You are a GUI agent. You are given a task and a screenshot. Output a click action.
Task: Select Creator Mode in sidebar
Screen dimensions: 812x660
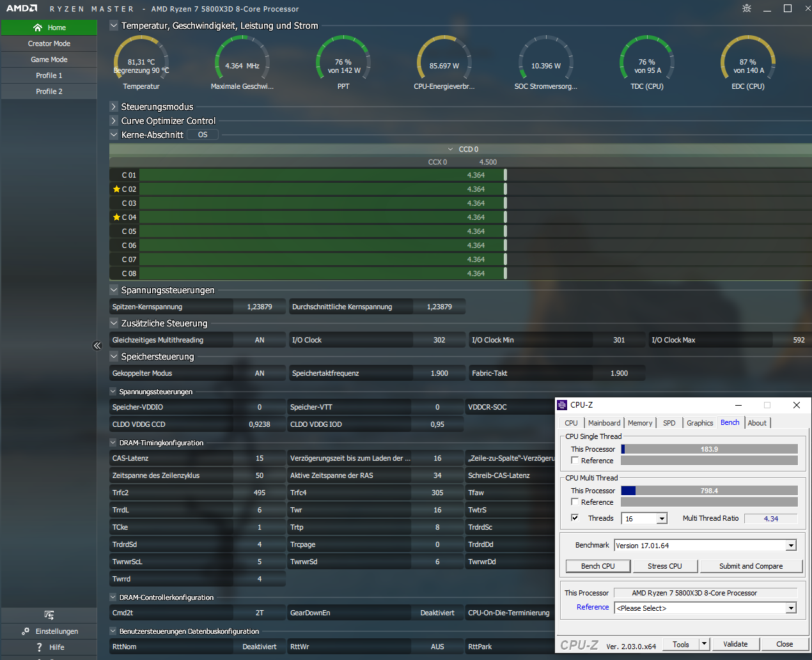[x=49, y=43]
